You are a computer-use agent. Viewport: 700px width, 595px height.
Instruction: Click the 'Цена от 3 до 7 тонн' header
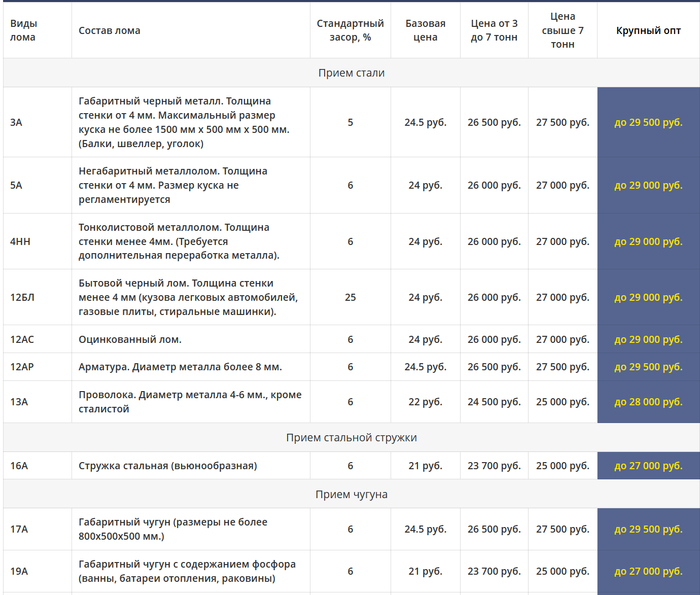494,30
